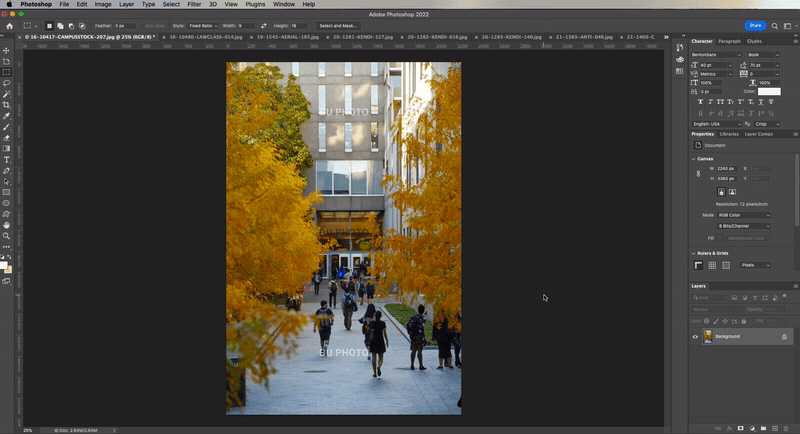Select the Zoom tool

[x=6, y=236]
